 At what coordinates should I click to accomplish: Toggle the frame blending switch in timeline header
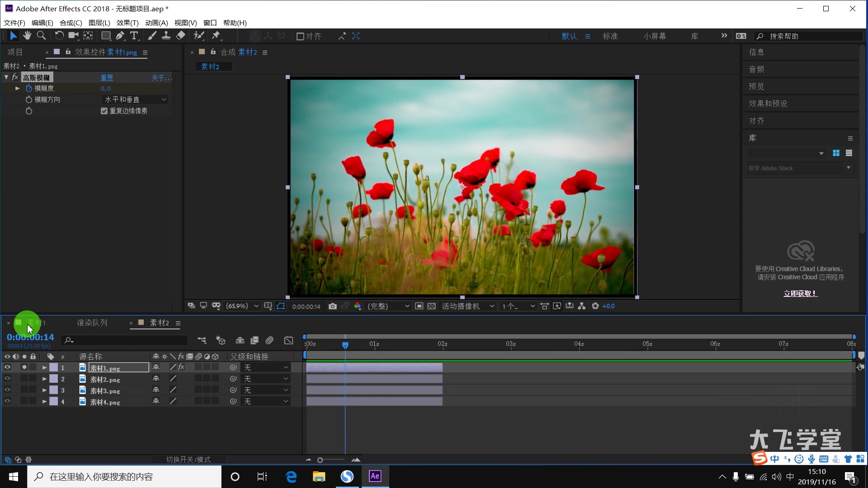coord(255,340)
